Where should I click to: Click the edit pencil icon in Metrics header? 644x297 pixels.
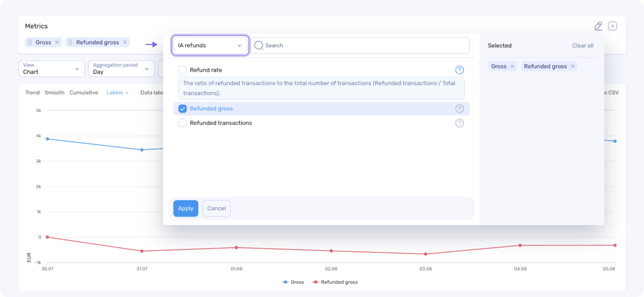[598, 26]
